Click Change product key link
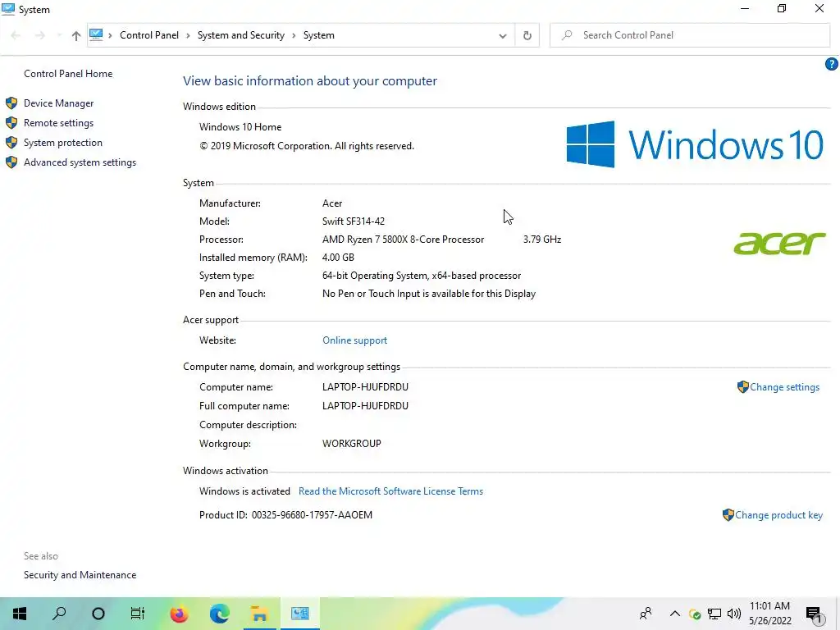 tap(778, 515)
